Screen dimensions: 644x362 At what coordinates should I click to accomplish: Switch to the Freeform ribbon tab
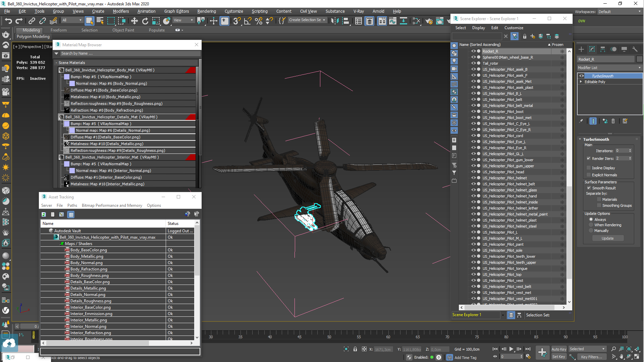point(59,30)
